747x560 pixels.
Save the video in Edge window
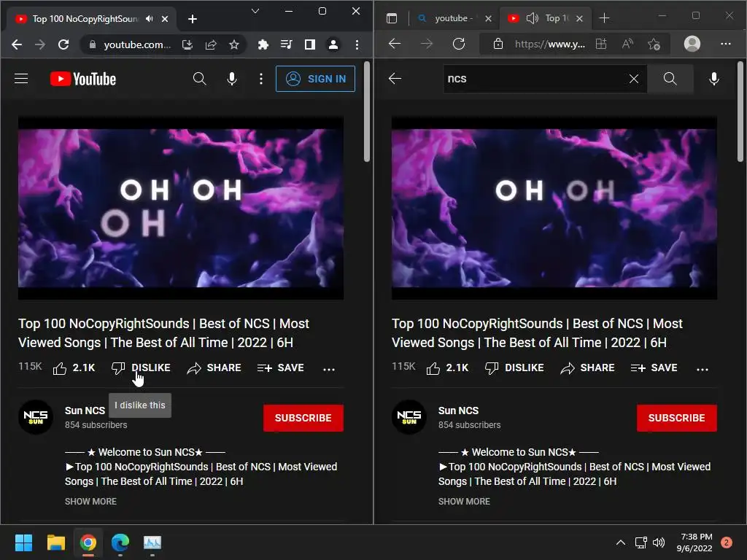point(654,368)
